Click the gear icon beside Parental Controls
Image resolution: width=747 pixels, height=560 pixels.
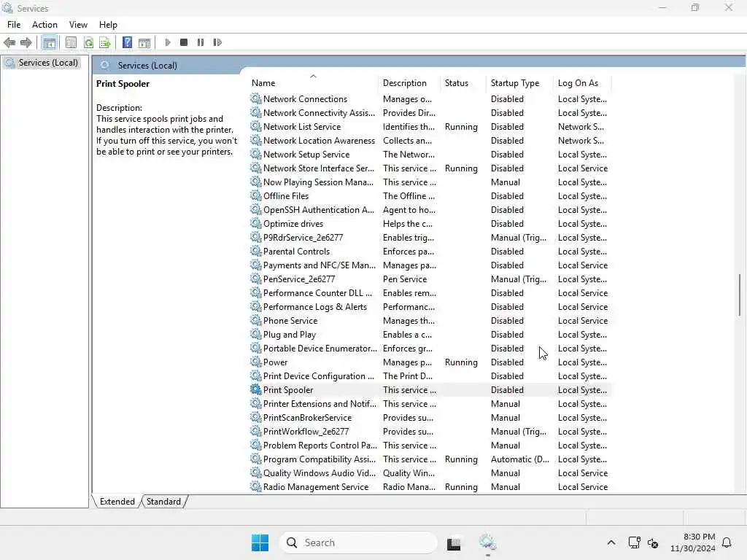coord(256,251)
